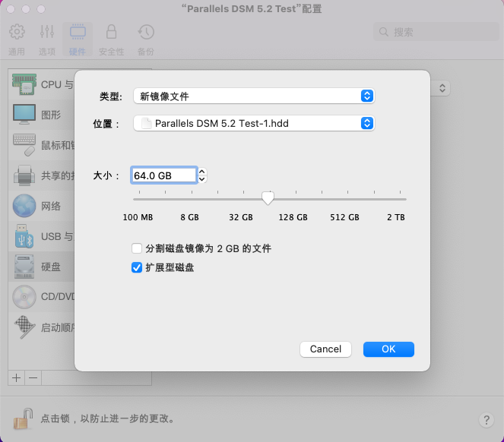Click the size stepper arrows beside 64.0 GB
Viewport: 504px width, 442px height.
[x=202, y=175]
